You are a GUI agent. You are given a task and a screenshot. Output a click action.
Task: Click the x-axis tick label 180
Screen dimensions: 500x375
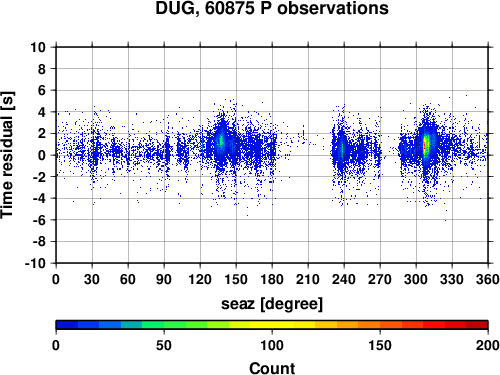pos(272,279)
